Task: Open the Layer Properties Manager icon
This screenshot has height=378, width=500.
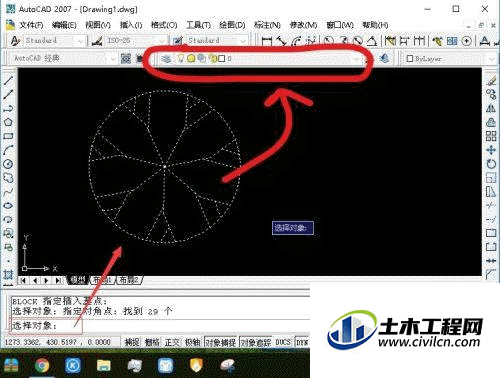Action: [x=166, y=59]
